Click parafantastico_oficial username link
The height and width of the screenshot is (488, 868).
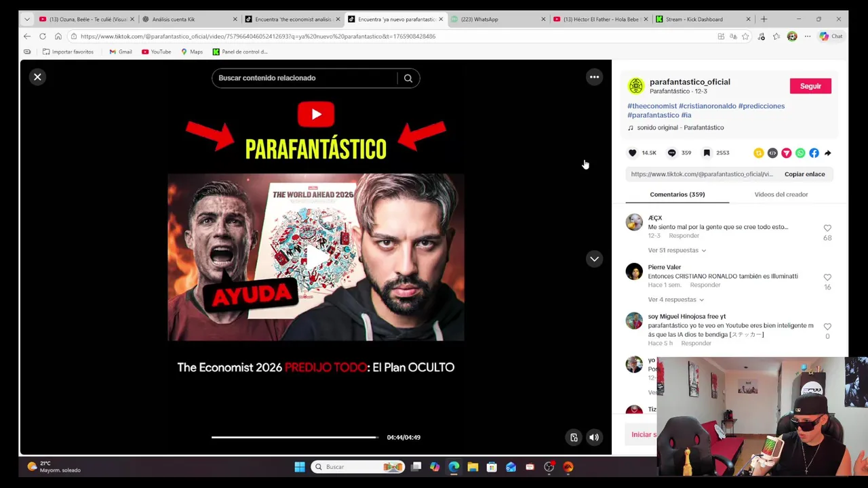pos(690,82)
